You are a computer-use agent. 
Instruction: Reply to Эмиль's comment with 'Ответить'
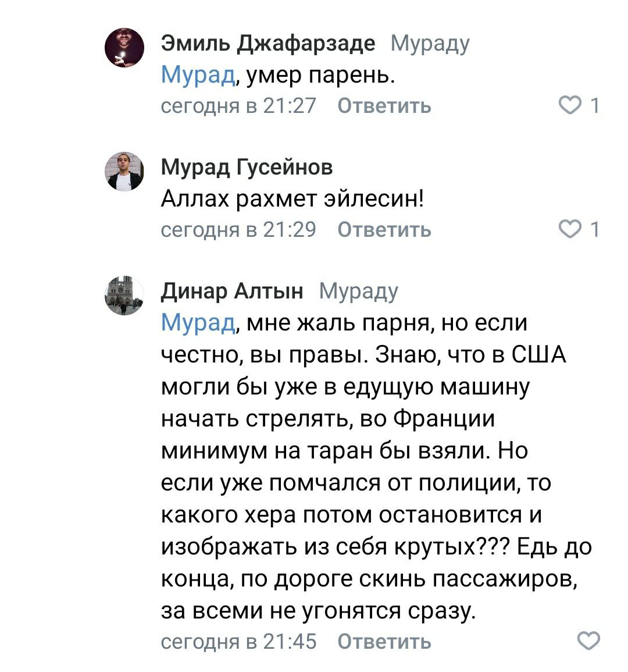pos(384,106)
